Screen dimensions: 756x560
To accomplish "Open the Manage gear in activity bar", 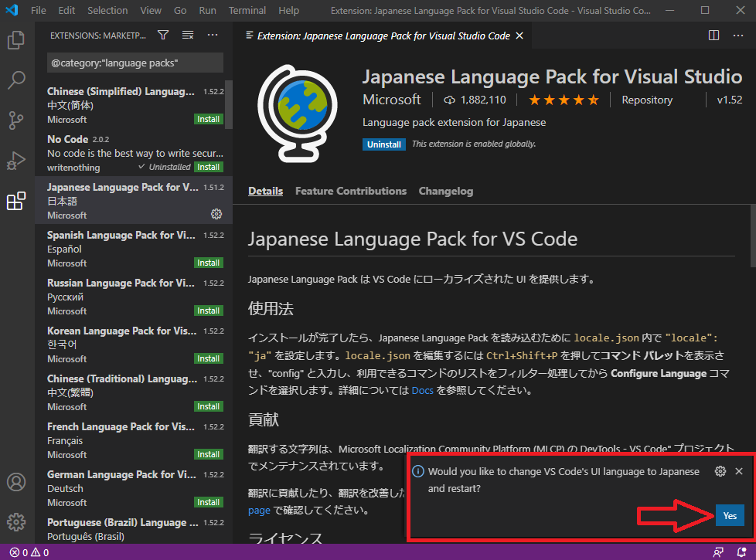I will pyautogui.click(x=16, y=522).
